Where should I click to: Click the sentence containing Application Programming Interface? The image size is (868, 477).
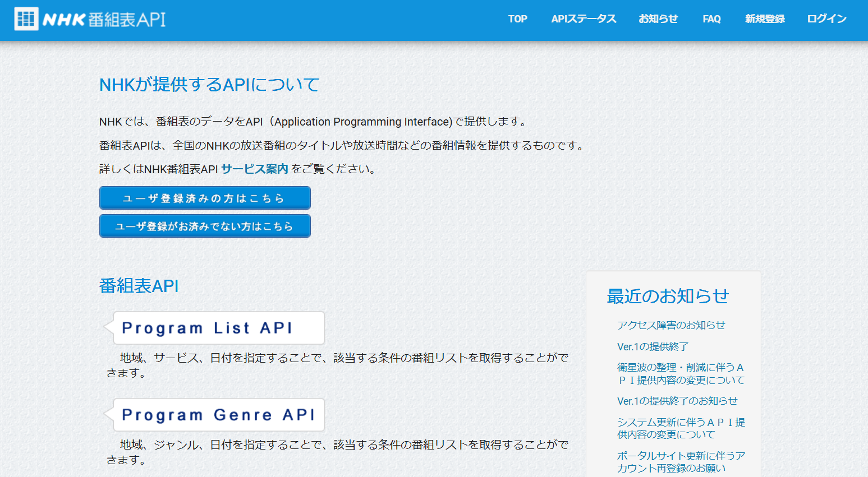(x=314, y=122)
